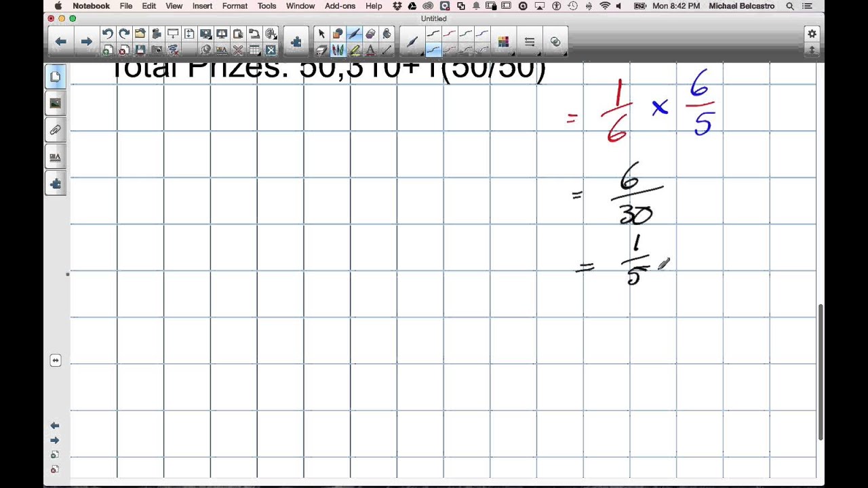
Task: Open the Insert menu
Action: [x=202, y=6]
